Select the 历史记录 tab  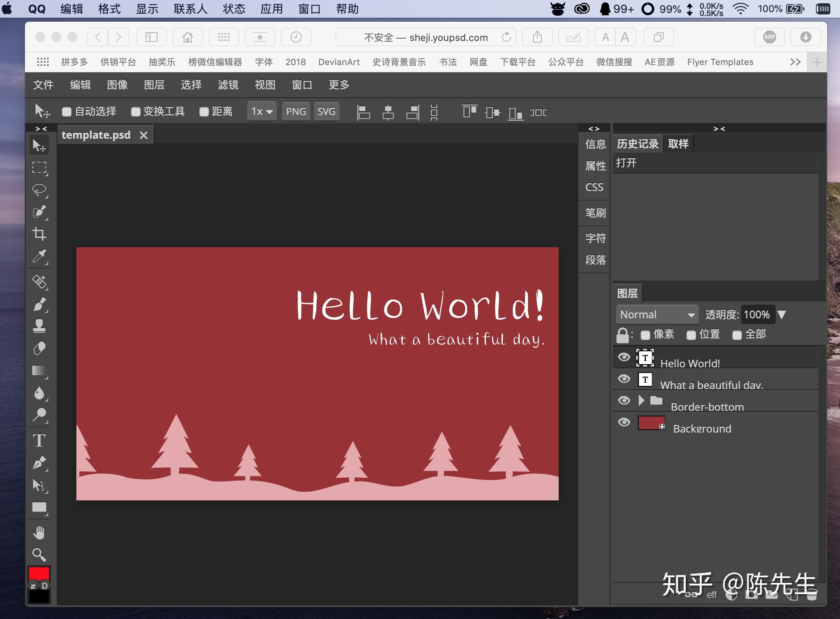(638, 144)
